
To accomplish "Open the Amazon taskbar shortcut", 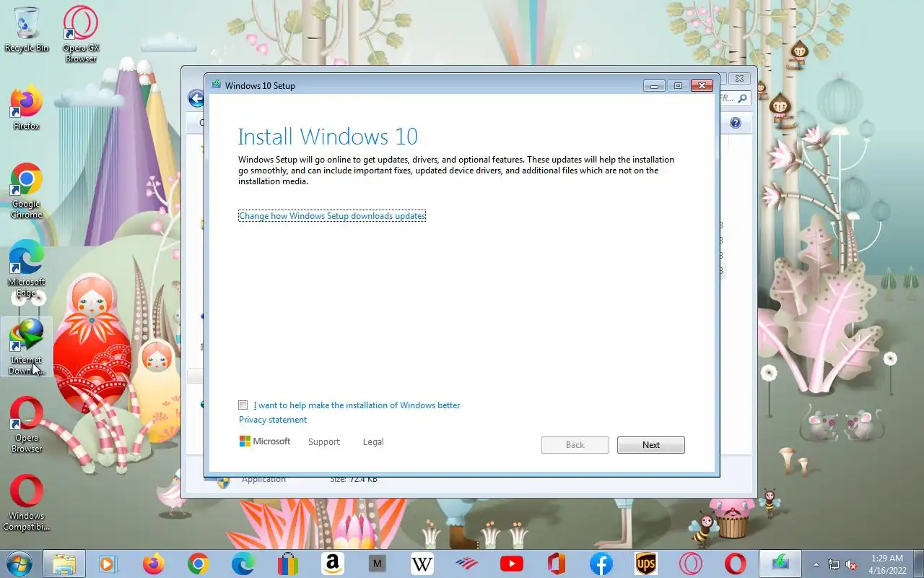I will click(x=332, y=564).
